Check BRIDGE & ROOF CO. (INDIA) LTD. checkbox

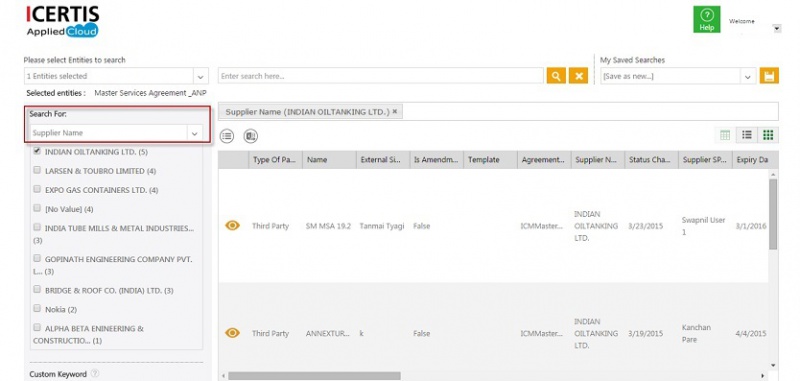coord(37,290)
